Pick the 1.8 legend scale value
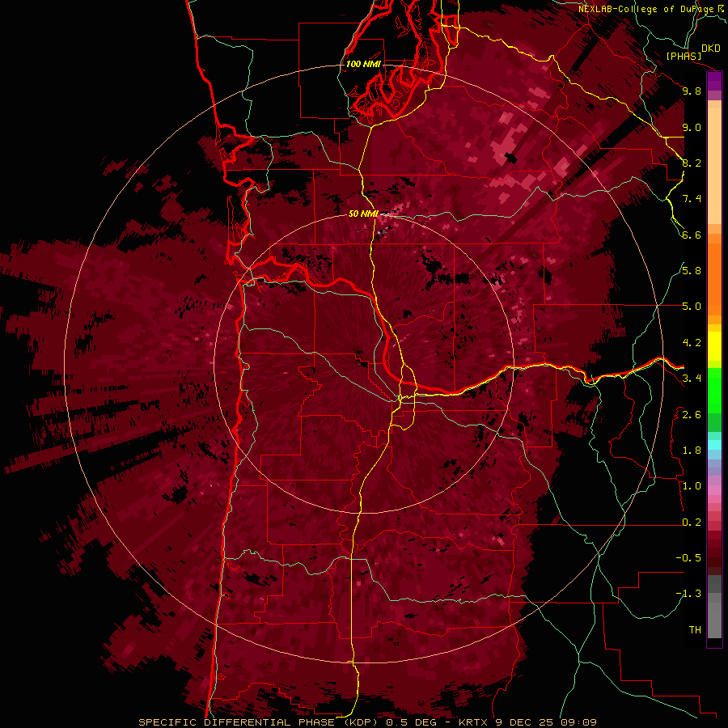728x728 pixels. click(692, 451)
